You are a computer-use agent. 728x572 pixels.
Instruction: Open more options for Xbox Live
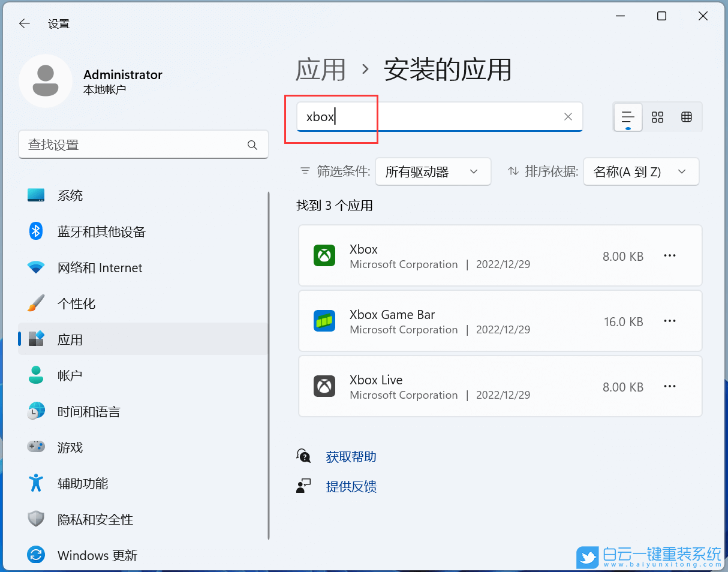tap(669, 386)
